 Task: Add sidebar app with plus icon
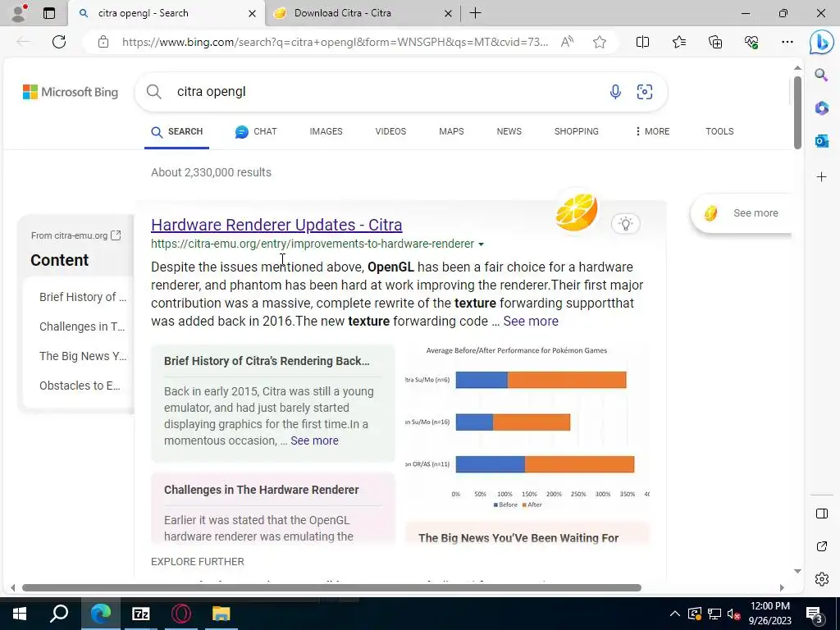pos(821,177)
